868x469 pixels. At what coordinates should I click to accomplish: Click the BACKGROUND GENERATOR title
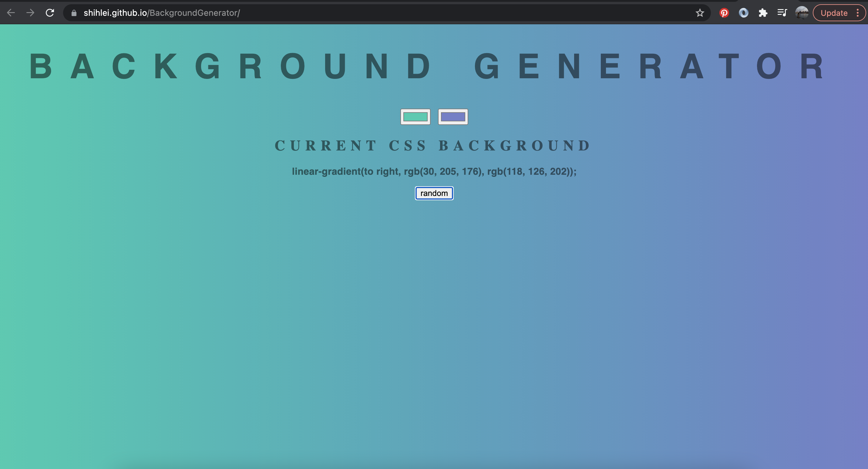tap(427, 66)
